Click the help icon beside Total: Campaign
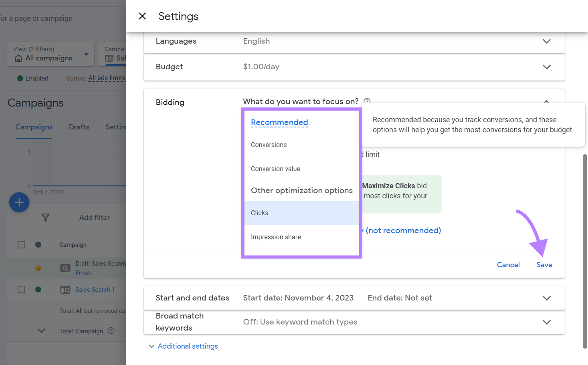 [111, 331]
